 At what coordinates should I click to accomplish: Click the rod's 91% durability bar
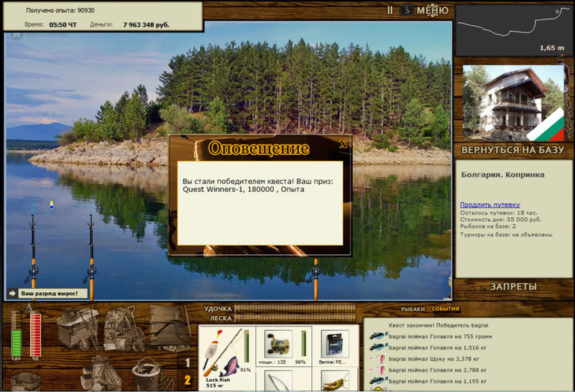pyautogui.click(x=247, y=347)
